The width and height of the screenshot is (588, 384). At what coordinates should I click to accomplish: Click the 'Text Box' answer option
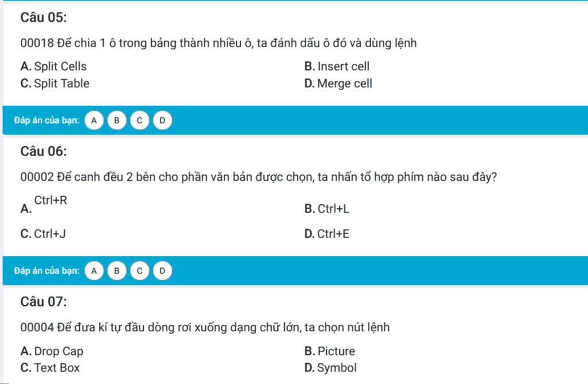[x=57, y=368]
